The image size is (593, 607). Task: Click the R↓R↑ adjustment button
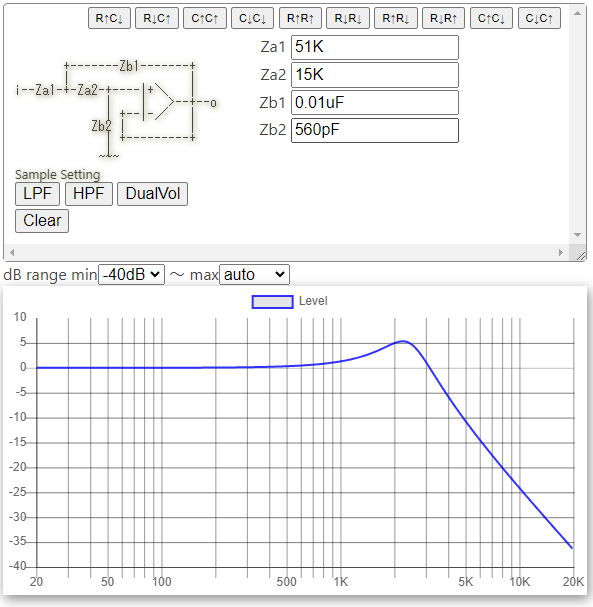click(x=444, y=18)
